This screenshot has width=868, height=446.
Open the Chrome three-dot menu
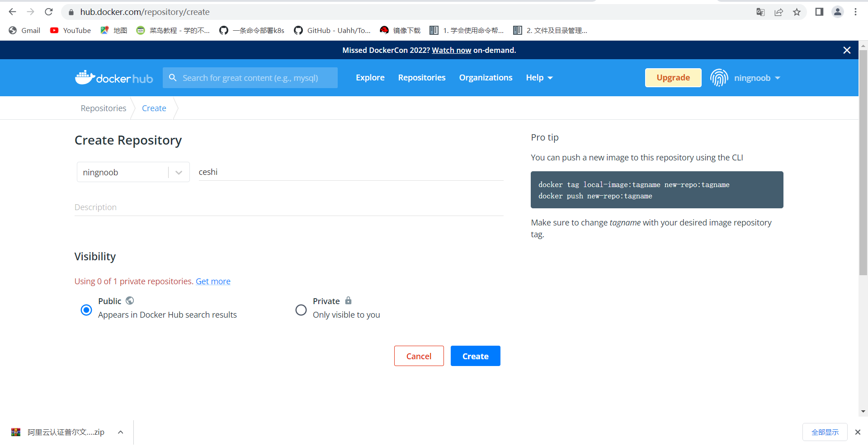pos(855,12)
